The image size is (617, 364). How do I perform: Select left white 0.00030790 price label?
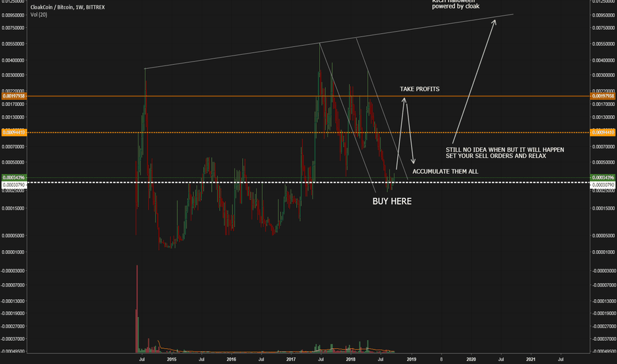(x=14, y=185)
